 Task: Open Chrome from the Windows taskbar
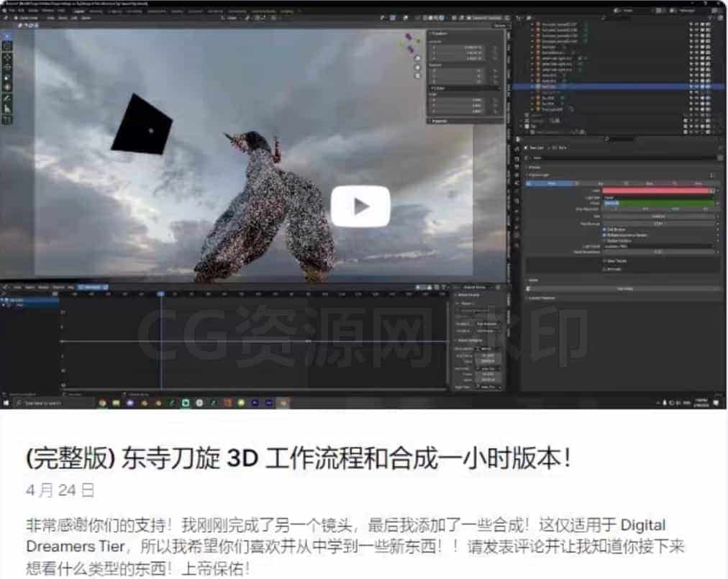(x=102, y=403)
